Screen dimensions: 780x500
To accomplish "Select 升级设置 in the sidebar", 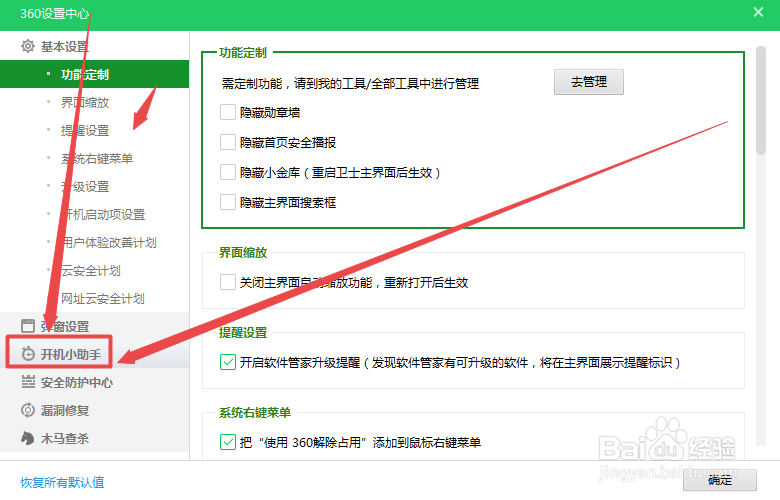I will pos(95,187).
